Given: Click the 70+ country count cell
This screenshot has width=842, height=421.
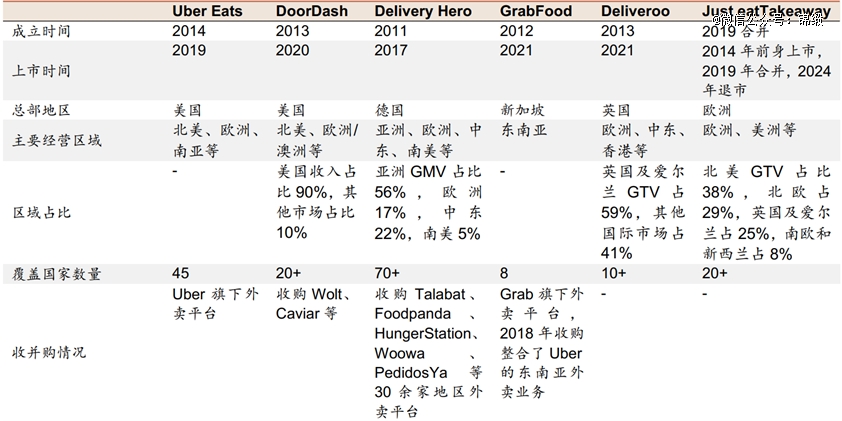Looking at the screenshot, I should [x=389, y=274].
